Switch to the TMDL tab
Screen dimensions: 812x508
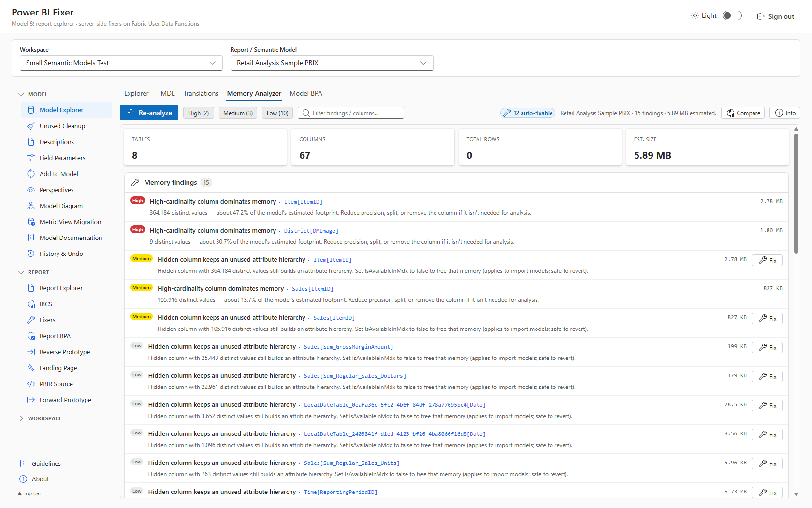pyautogui.click(x=166, y=93)
